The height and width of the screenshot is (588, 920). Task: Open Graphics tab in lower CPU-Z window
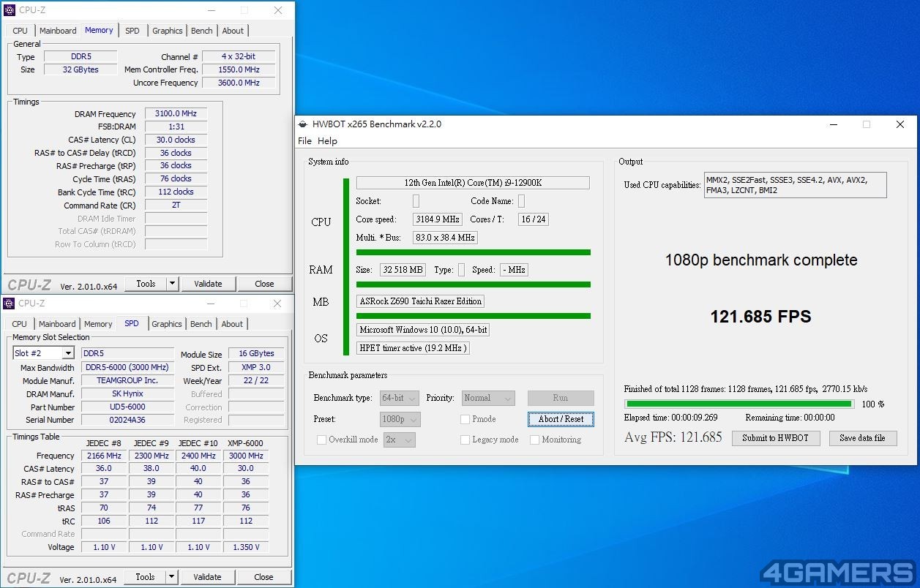click(167, 324)
